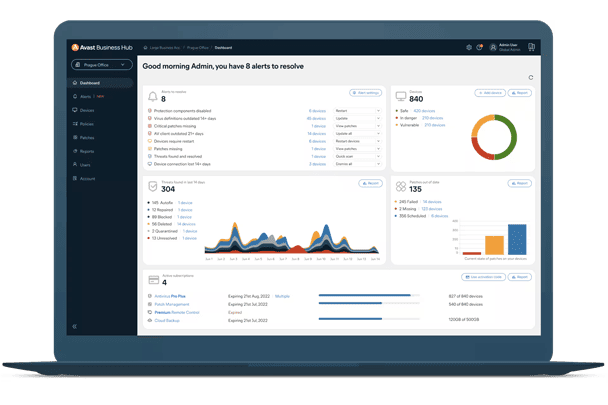Open the settings gear in the top bar

[469, 47]
